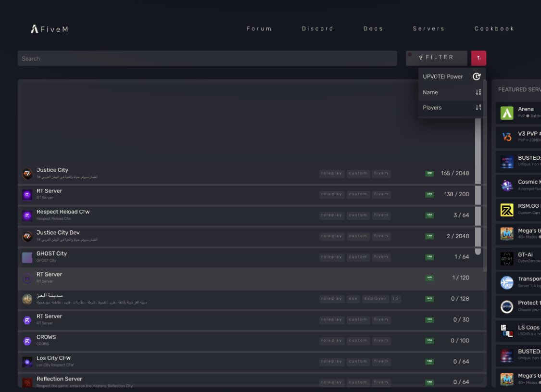
Task: Click the flag icon on Justice City row
Action: click(429, 174)
